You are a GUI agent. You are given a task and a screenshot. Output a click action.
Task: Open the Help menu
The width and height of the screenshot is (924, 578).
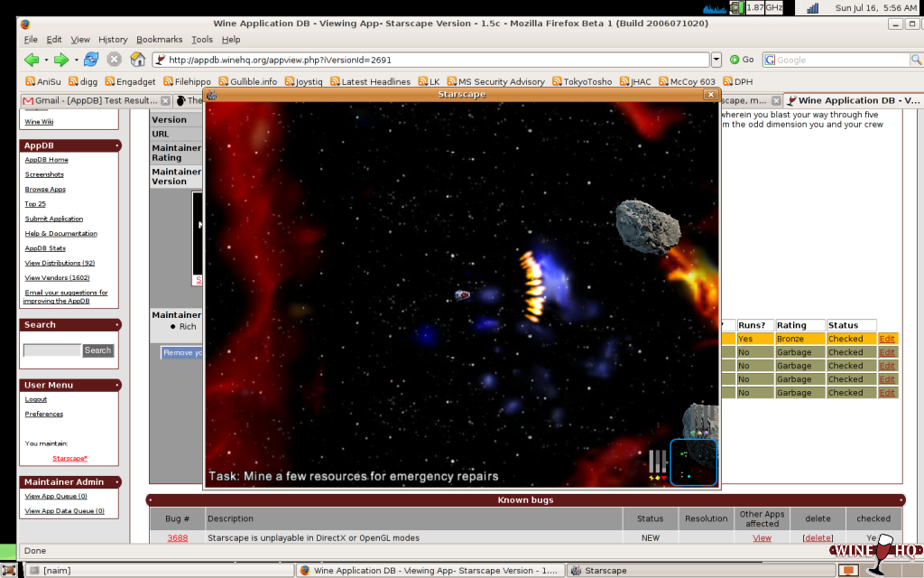[231, 40]
